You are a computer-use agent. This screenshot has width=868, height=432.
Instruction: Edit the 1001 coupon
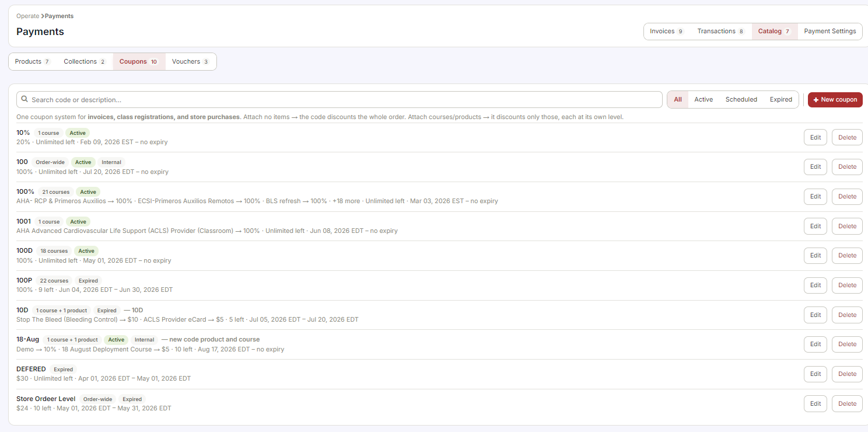(x=815, y=227)
